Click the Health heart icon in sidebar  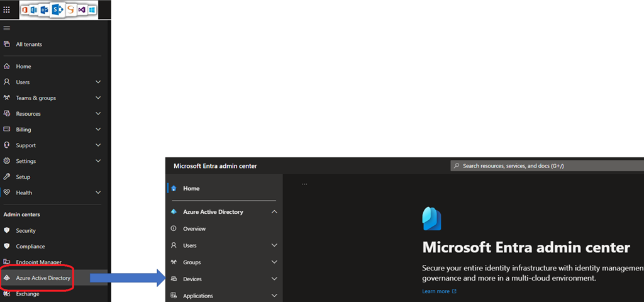[x=7, y=193]
